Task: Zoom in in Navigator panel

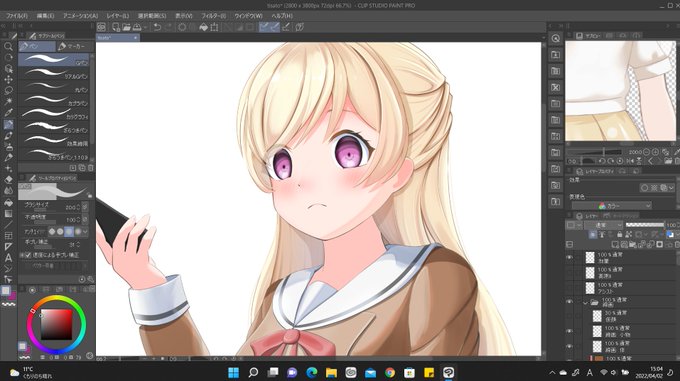Action: pyautogui.click(x=655, y=152)
